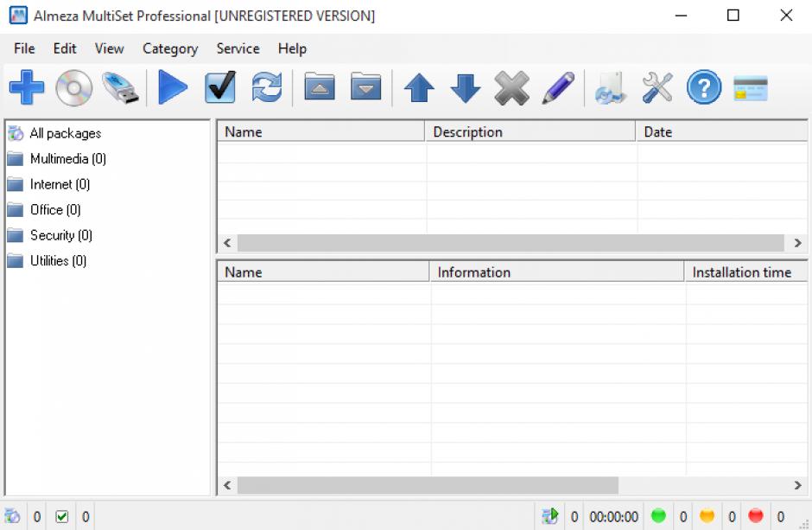Click left arrow of top list scrollbar
812x530 pixels.
click(227, 242)
